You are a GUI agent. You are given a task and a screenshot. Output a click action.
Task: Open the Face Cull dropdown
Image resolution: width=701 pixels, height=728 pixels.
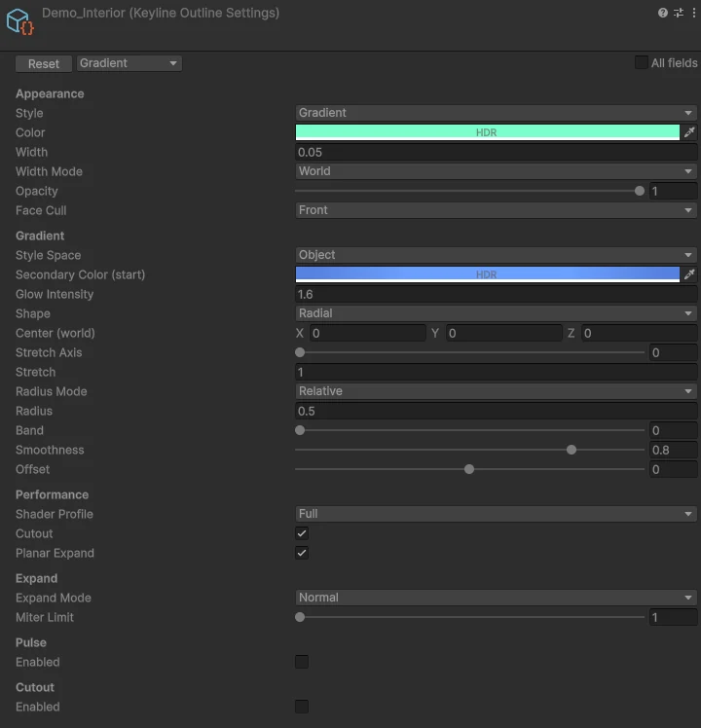497,210
